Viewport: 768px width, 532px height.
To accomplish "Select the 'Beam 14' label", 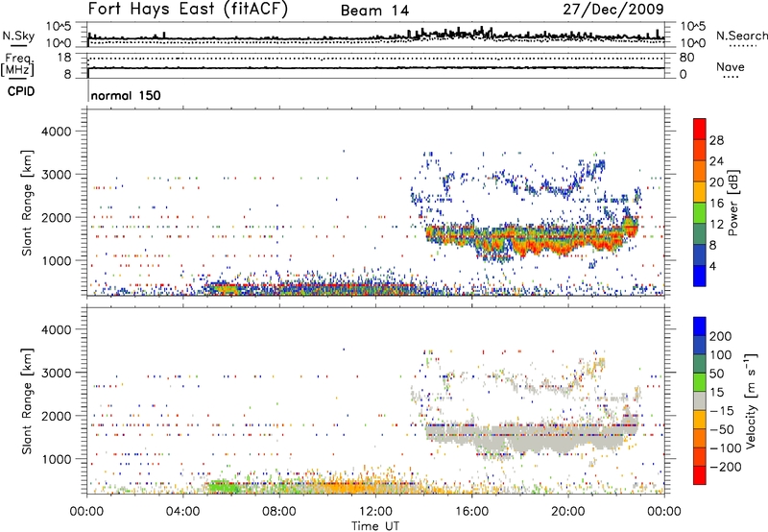I will (374, 11).
